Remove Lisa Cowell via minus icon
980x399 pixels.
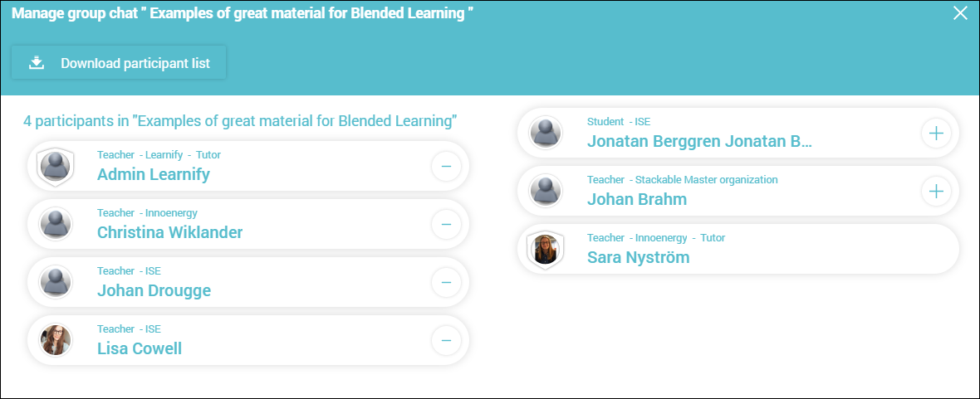(446, 340)
